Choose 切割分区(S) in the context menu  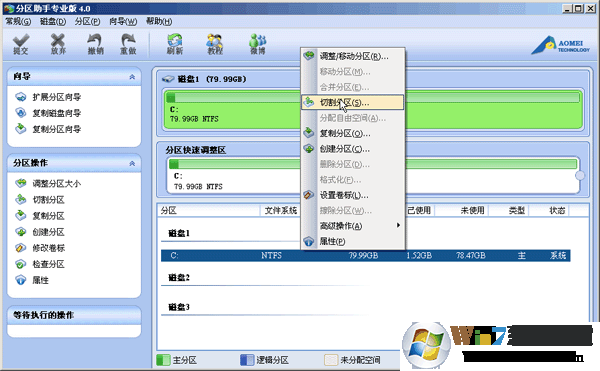[353, 102]
